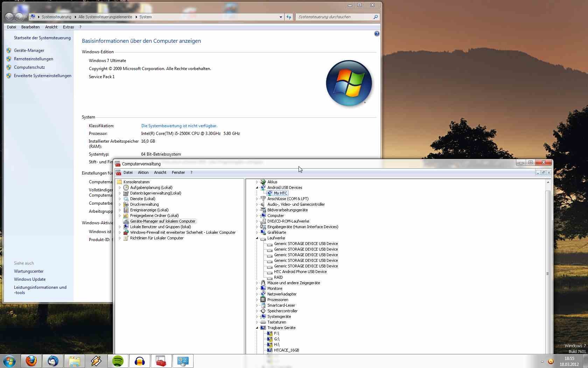Select Smartcard-Leser icon

coord(263,305)
